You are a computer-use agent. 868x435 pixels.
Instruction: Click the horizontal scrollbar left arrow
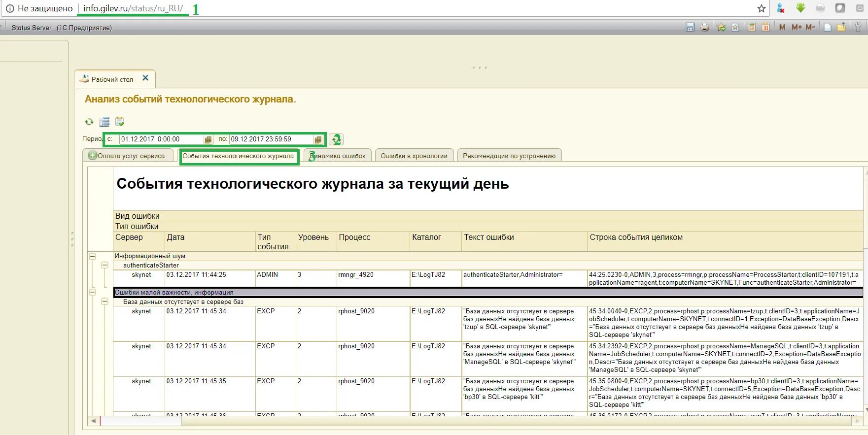(93, 421)
